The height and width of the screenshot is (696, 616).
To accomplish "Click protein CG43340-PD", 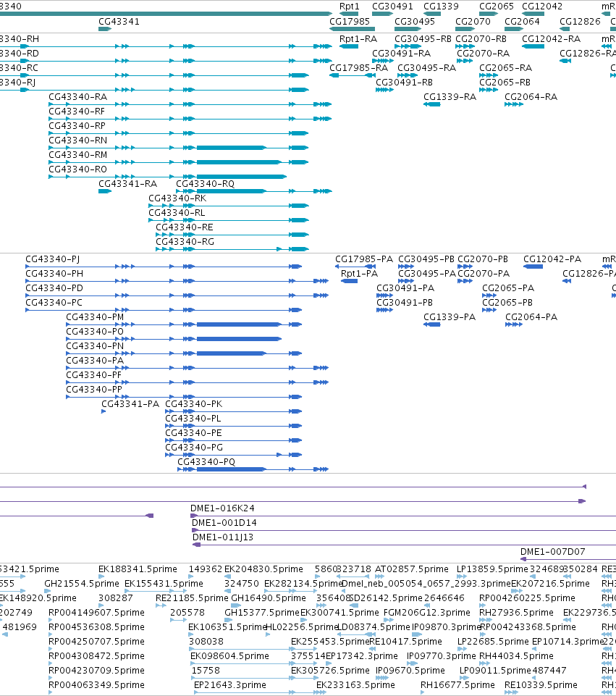I will click(54, 288).
